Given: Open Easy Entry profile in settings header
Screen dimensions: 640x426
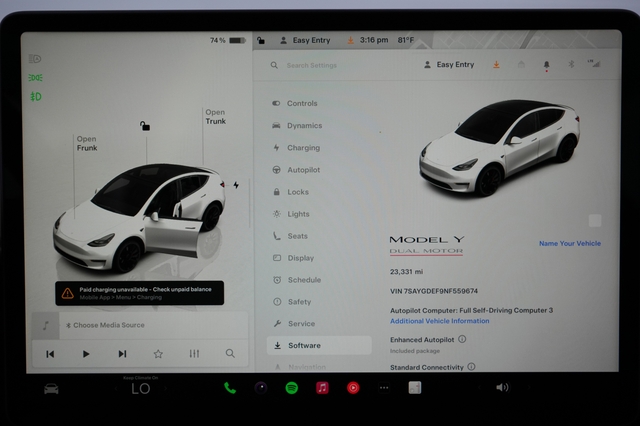Looking at the screenshot, I should 449,64.
